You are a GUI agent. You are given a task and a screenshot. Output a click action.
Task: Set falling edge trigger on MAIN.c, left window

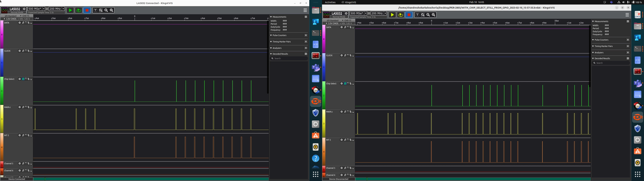pyautogui.click(x=29, y=107)
